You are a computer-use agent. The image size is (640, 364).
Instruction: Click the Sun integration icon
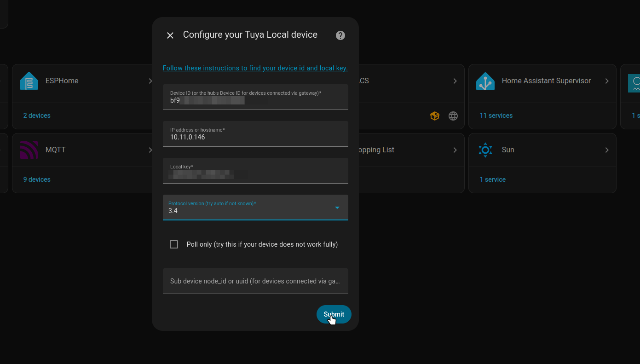(485, 150)
